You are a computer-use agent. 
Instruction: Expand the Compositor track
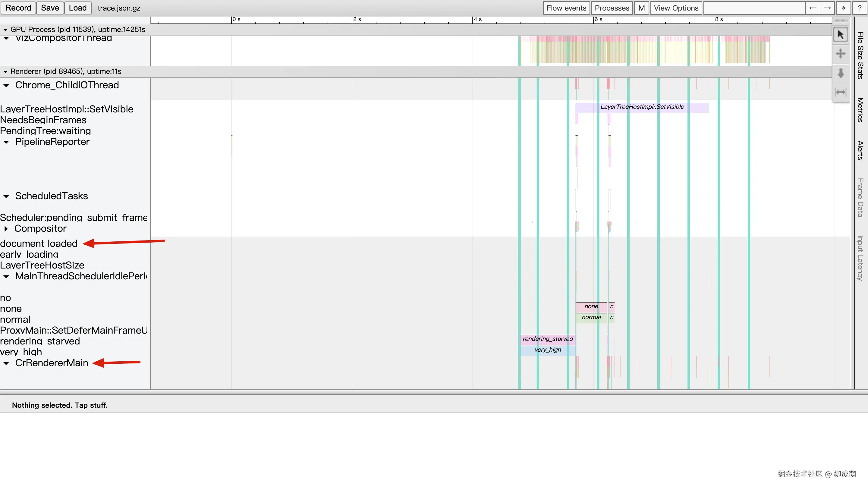click(x=6, y=228)
